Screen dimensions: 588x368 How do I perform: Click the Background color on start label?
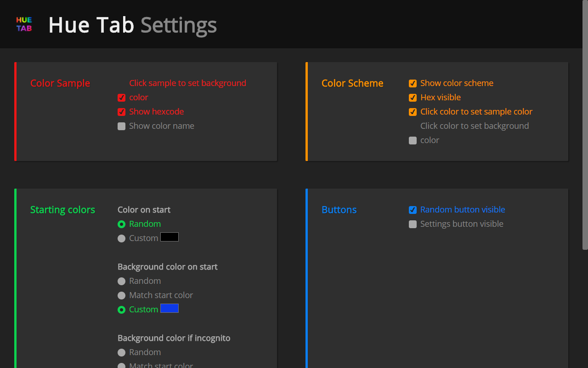click(168, 267)
